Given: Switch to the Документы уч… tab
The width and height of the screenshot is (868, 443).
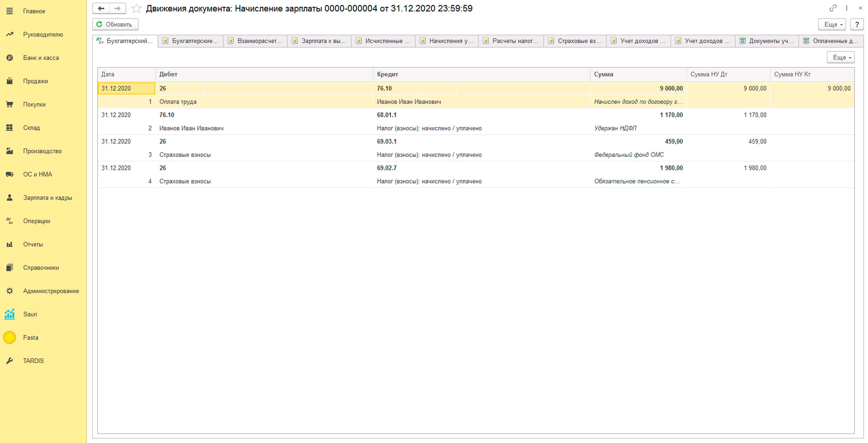Looking at the screenshot, I should click(767, 41).
